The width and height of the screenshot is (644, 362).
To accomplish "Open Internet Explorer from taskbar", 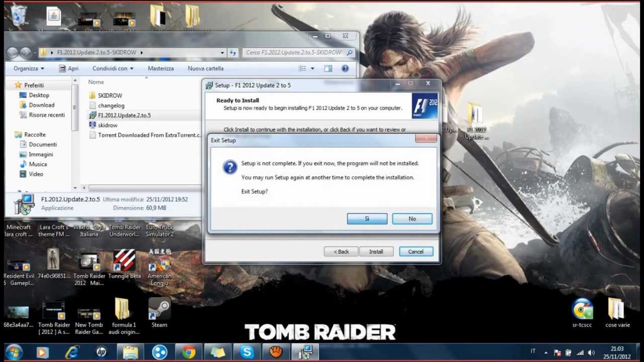I will (72, 352).
